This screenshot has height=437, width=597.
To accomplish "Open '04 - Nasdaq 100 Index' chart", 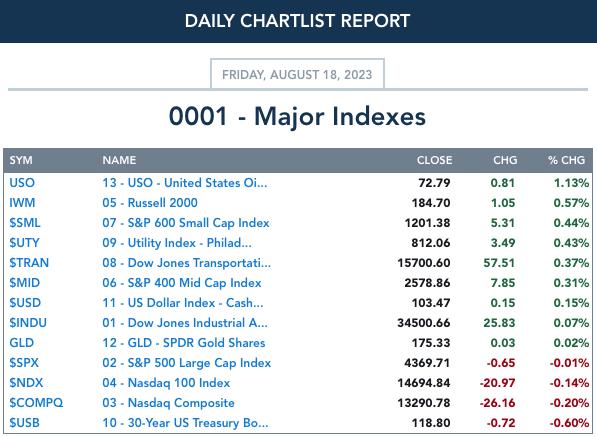I will coord(166,383).
